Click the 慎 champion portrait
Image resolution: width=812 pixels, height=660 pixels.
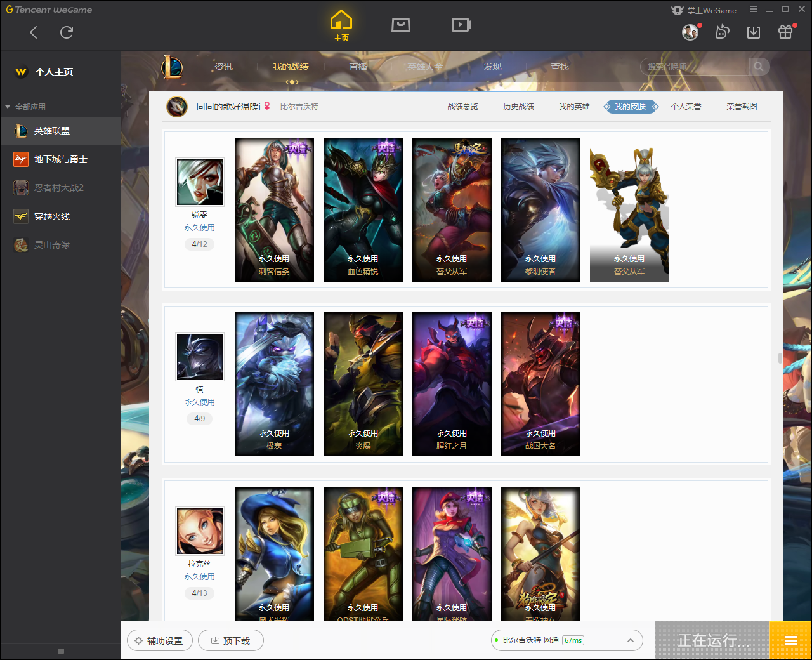tap(200, 357)
